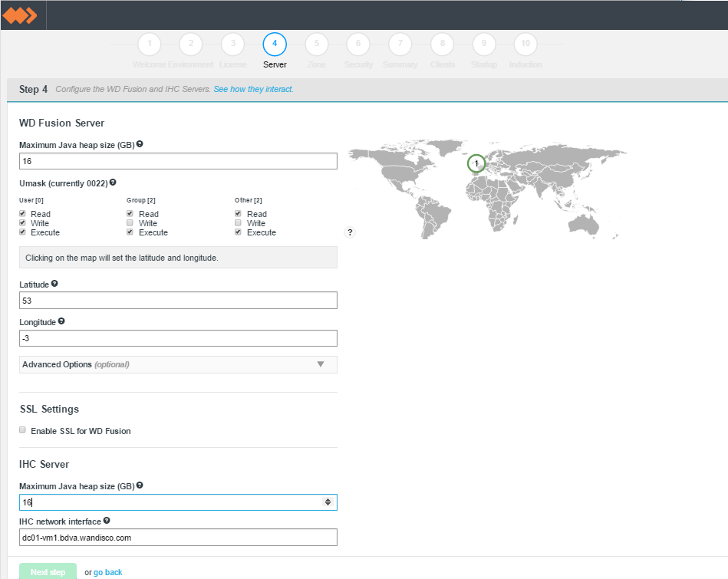This screenshot has width=728, height=579.
Task: Go to step 1 Welcome
Action: pos(150,44)
